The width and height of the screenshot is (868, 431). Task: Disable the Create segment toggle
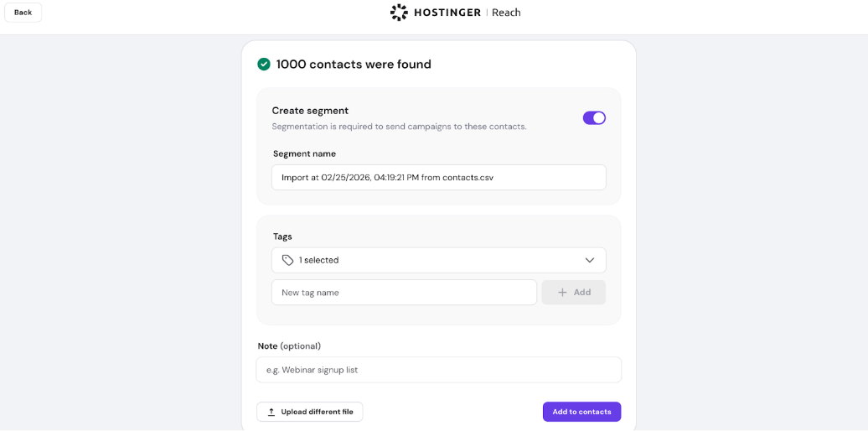(594, 118)
